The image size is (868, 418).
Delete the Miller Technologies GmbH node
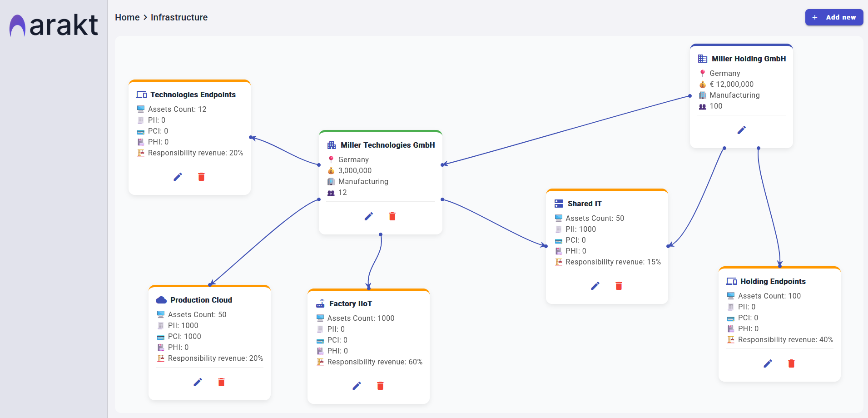pyautogui.click(x=392, y=216)
